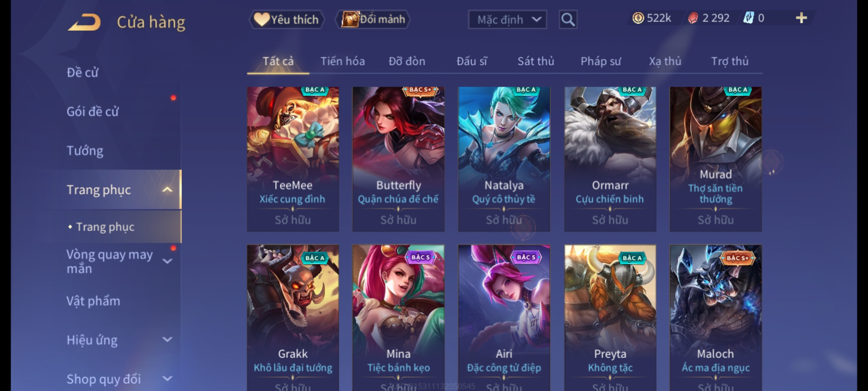This screenshot has width=868, height=391.
Task: Open the search magnifier icon
Action: point(568,20)
